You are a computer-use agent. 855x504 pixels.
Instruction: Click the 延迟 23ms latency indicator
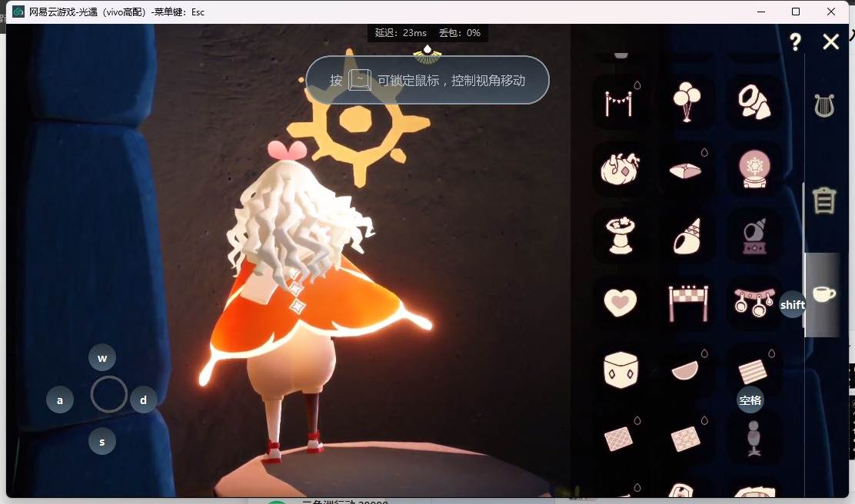401,33
